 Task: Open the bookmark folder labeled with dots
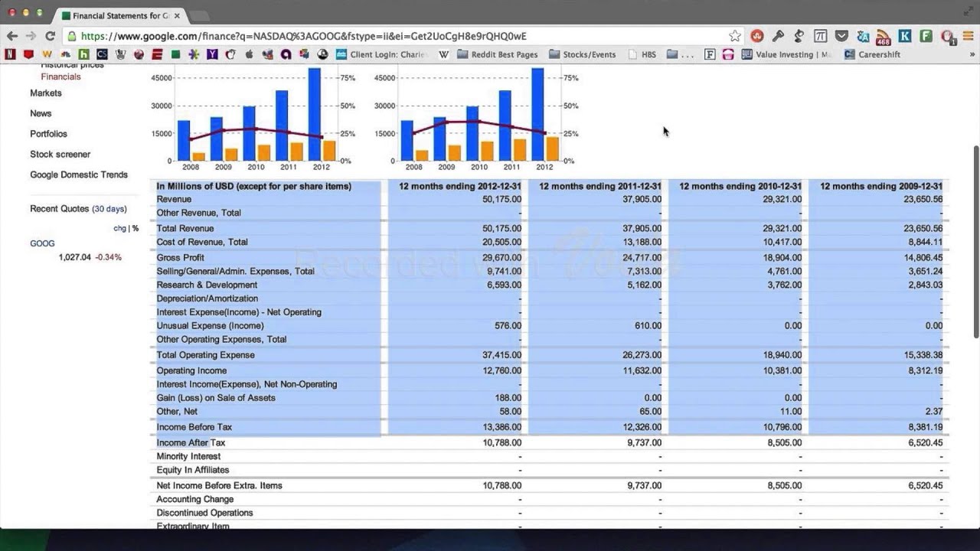[681, 54]
